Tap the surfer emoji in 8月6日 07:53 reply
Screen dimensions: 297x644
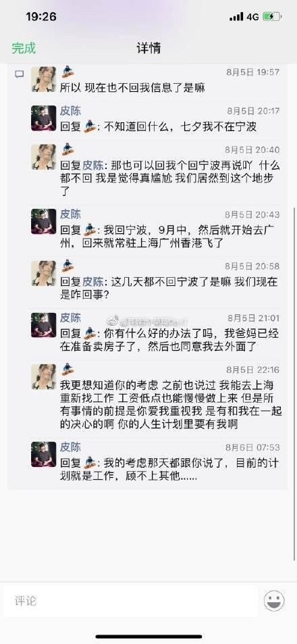pos(90,462)
